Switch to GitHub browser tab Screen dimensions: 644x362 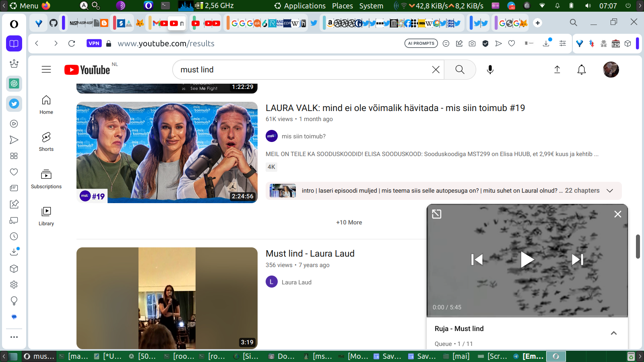pyautogui.click(x=54, y=23)
